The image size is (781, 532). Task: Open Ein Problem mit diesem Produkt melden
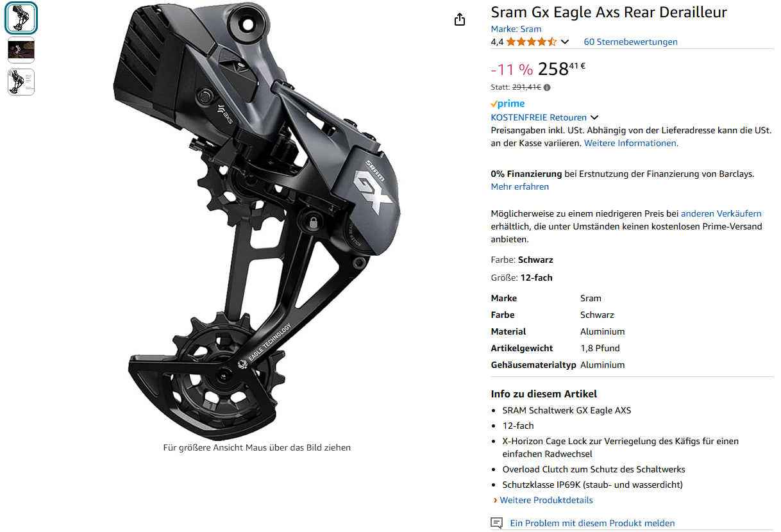592,523
